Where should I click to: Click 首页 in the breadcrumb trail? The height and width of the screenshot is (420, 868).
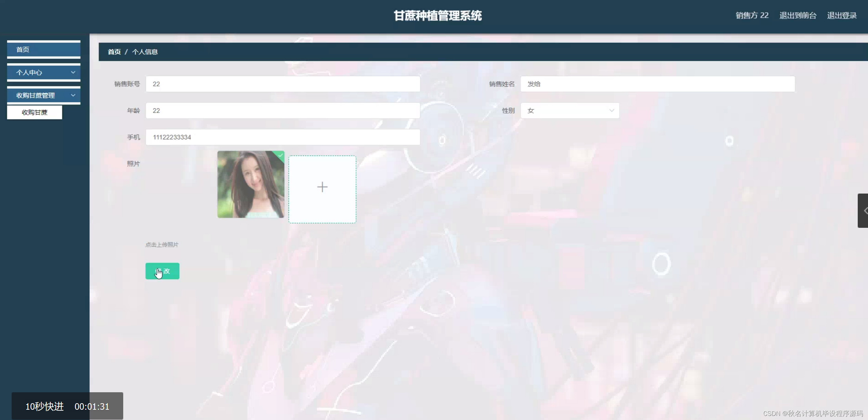114,52
